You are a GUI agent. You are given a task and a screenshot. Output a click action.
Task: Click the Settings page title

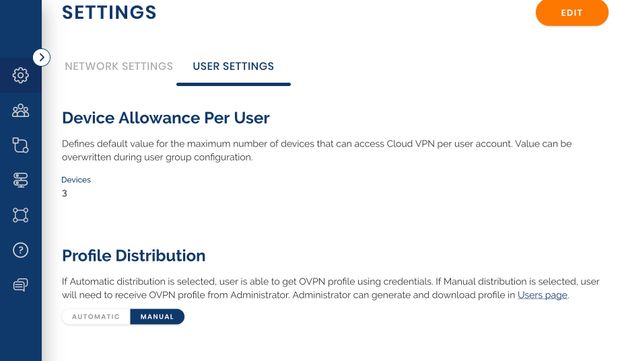click(109, 12)
